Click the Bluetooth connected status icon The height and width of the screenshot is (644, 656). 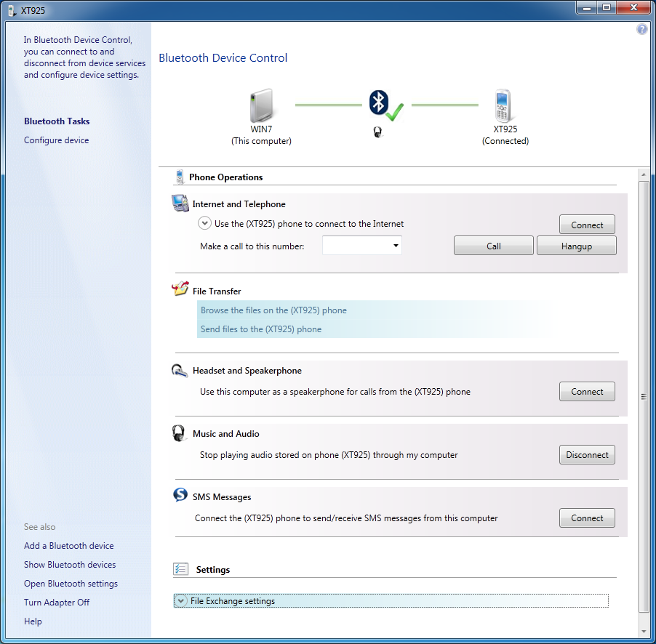385,105
